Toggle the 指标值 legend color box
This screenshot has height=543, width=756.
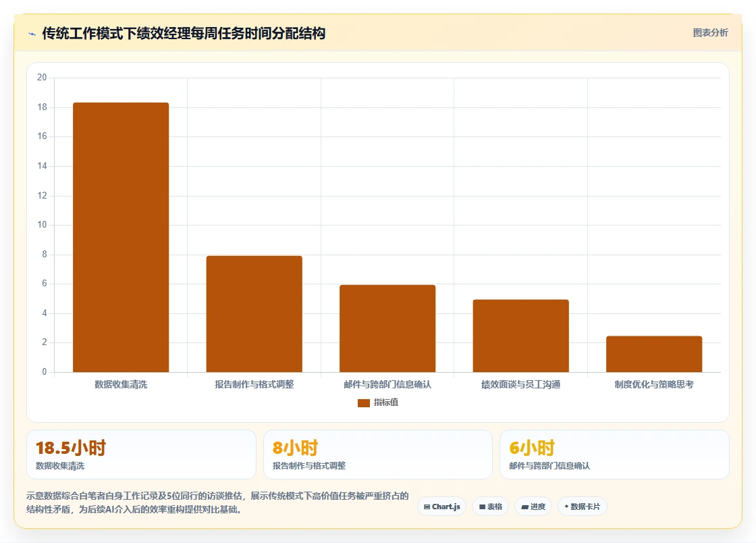tap(364, 403)
